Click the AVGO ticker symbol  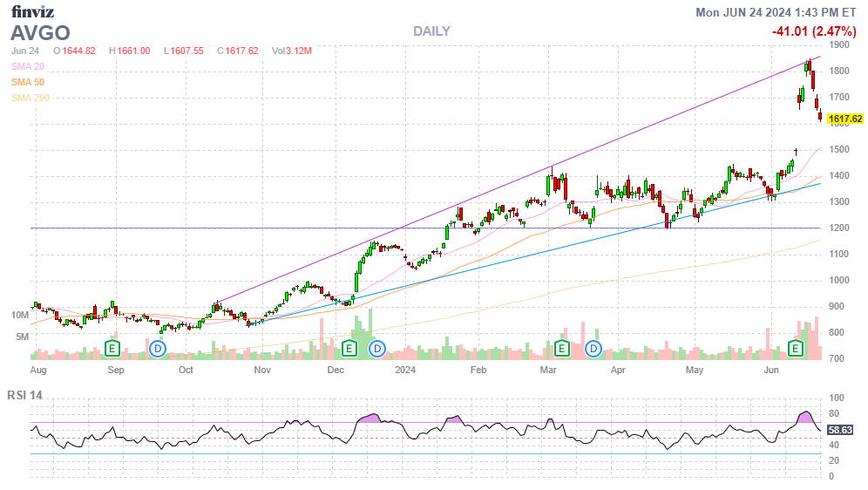click(39, 32)
